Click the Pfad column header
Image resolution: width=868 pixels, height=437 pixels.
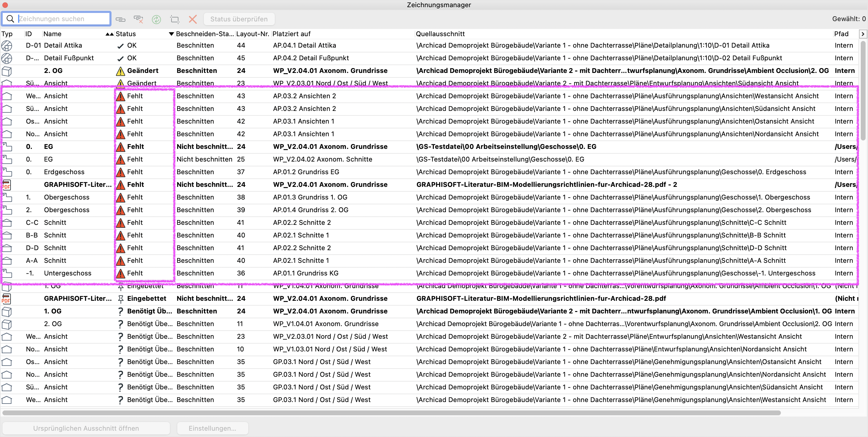click(x=841, y=34)
